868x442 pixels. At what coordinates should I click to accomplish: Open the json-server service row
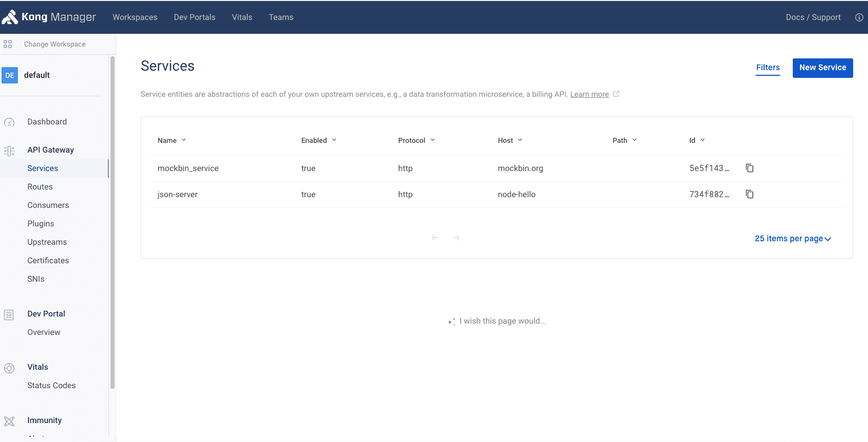(x=496, y=195)
